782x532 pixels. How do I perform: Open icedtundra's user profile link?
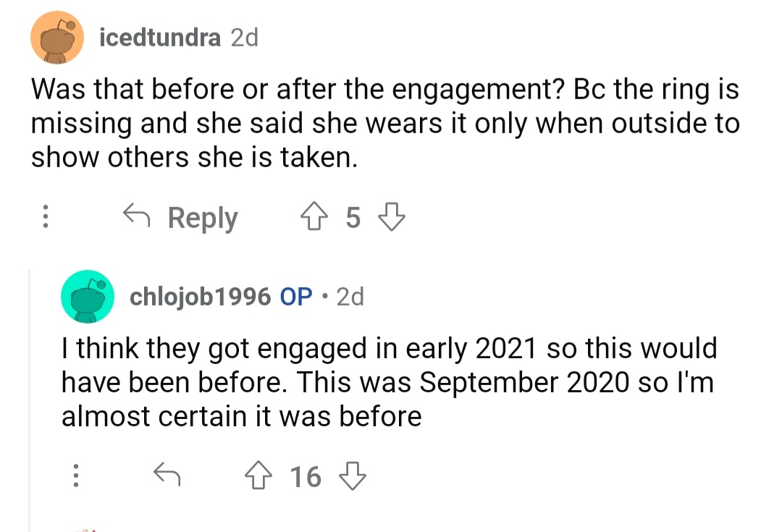[x=159, y=38]
